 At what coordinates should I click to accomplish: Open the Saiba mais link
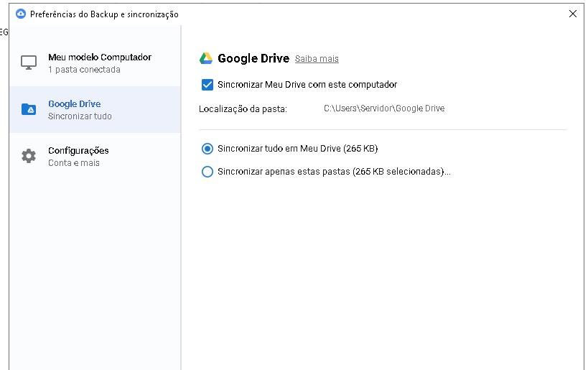(x=317, y=59)
